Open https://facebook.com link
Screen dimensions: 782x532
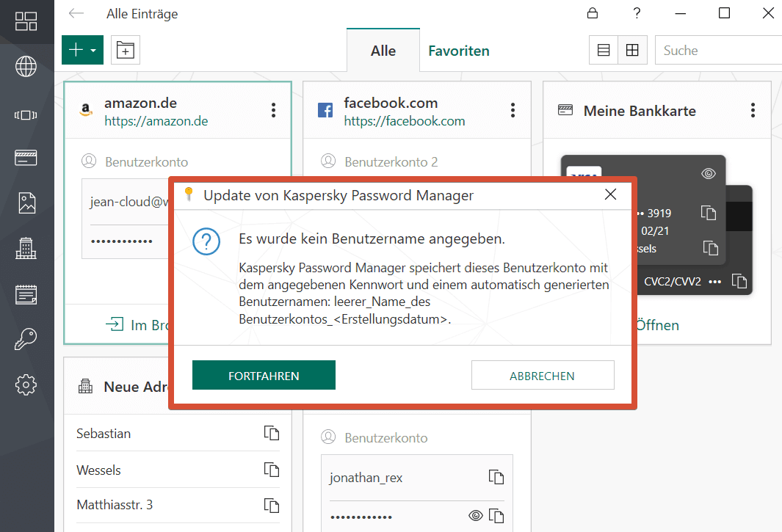405,121
